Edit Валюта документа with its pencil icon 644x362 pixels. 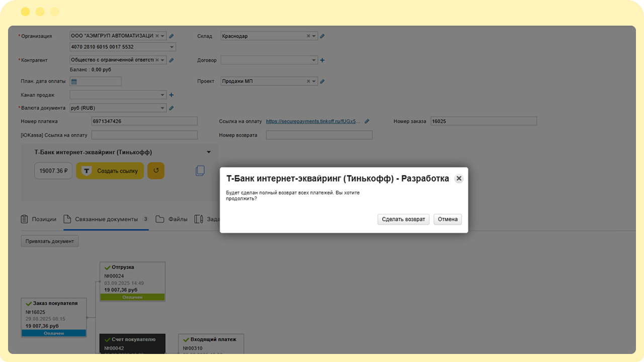tap(171, 108)
